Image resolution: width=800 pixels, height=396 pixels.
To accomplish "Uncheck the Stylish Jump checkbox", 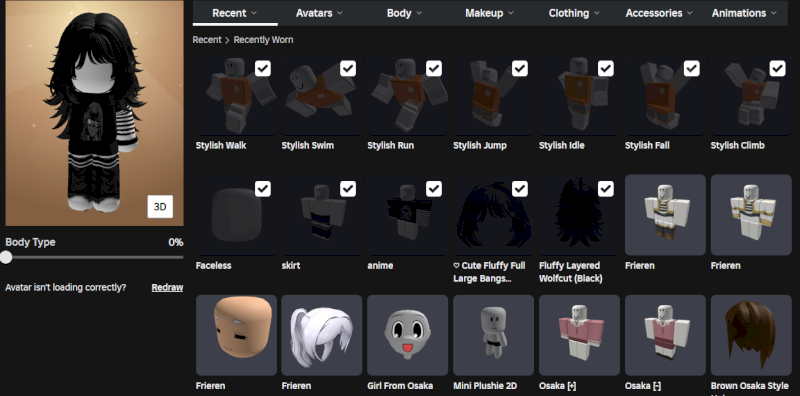I will 519,68.
